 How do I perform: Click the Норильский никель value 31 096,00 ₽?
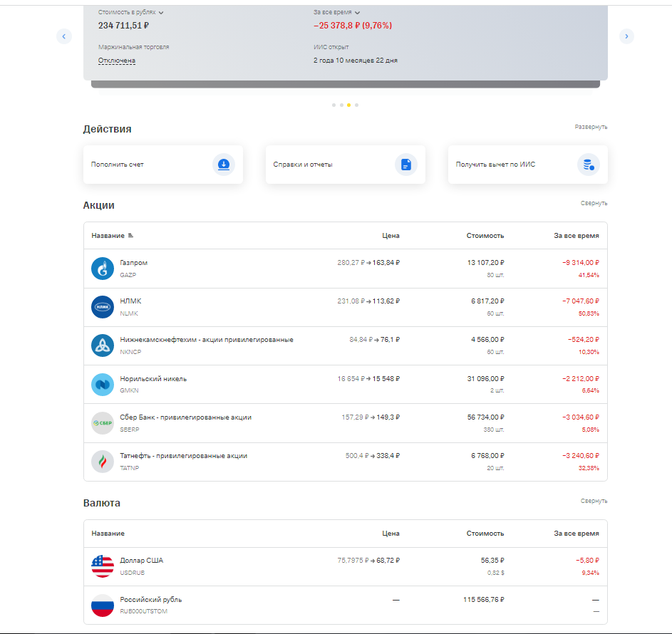click(x=485, y=379)
